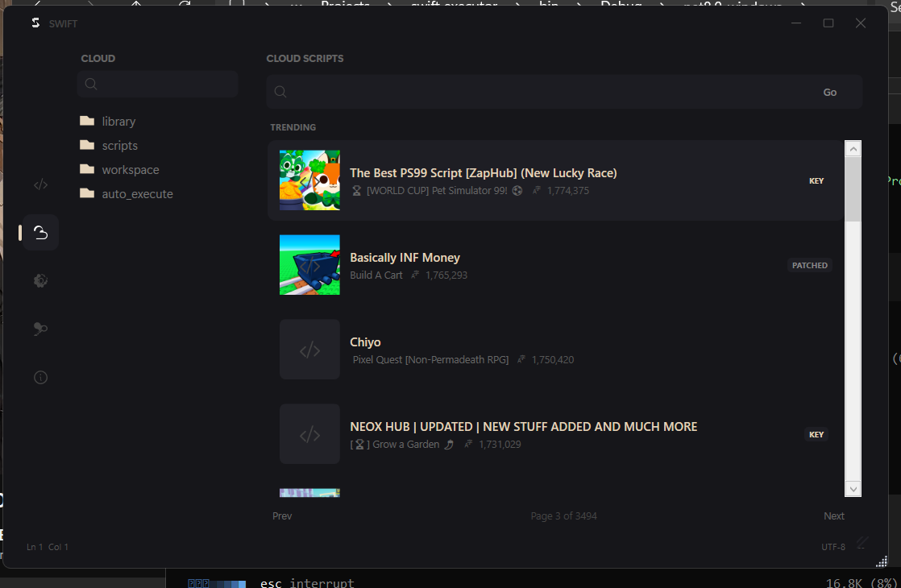This screenshot has width=901, height=588.
Task: Click the scripts folder icon
Action: (87, 145)
